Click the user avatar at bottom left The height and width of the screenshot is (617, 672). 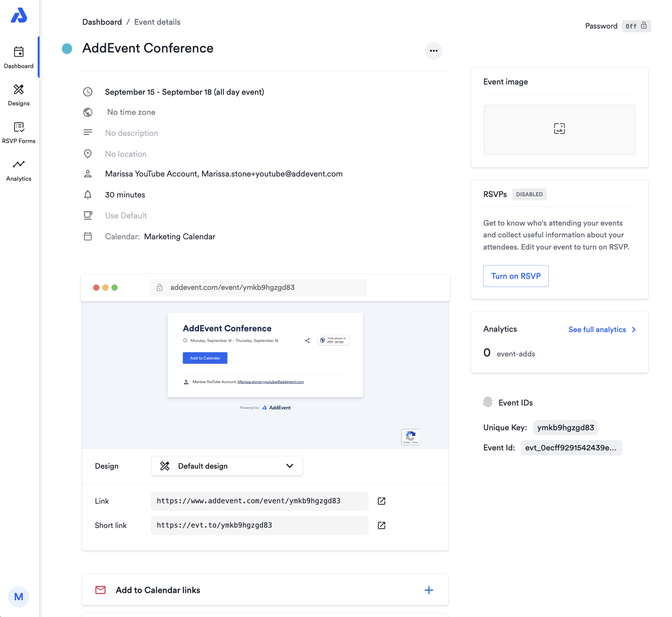click(19, 596)
